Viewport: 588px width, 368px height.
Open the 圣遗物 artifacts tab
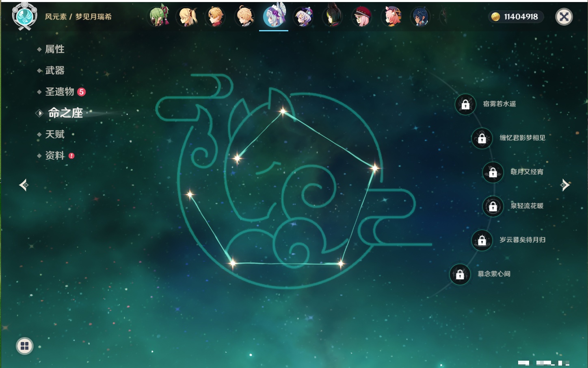coord(59,91)
